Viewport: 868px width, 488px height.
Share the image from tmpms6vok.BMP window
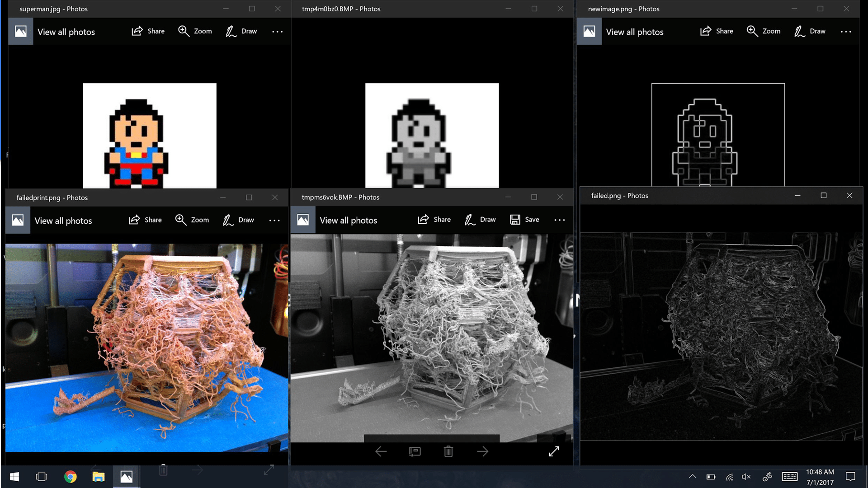click(434, 220)
